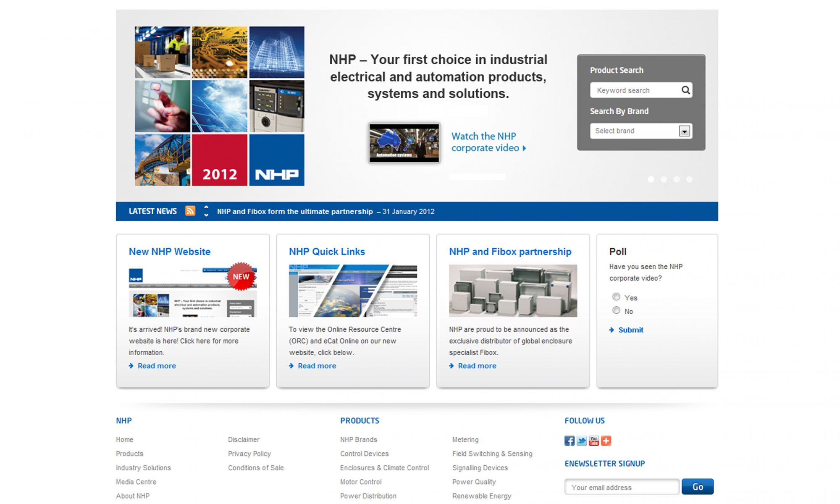This screenshot has height=504, width=840.
Task: Click the Quick Links preview image
Action: [x=353, y=291]
